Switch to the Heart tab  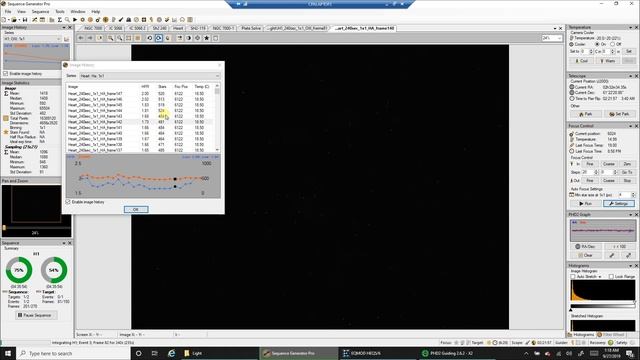pos(178,28)
